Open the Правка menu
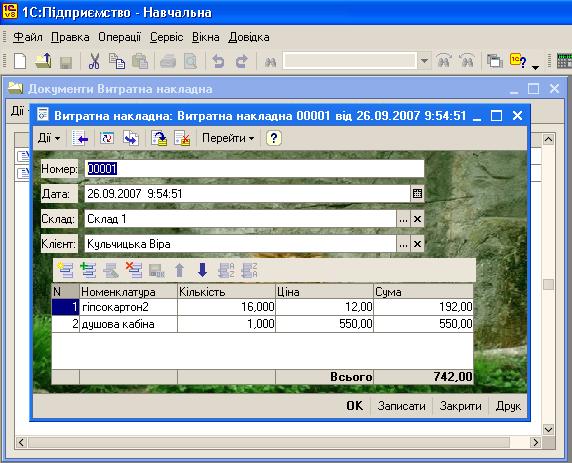This screenshot has width=572, height=463. pyautogui.click(x=70, y=37)
